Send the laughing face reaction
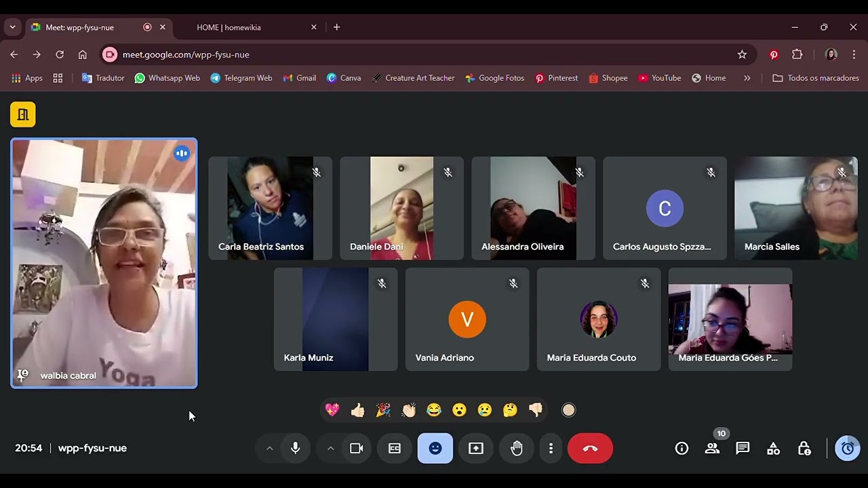 point(434,410)
